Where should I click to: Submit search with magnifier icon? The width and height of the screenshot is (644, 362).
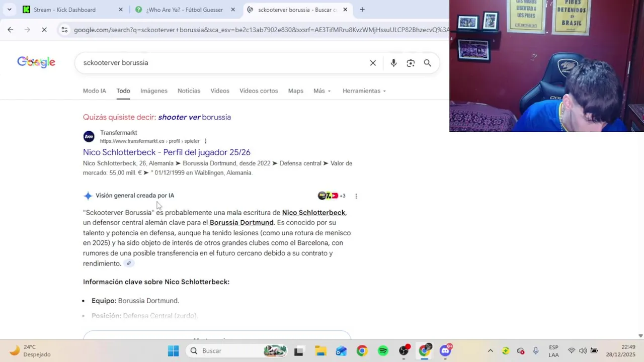[427, 63]
